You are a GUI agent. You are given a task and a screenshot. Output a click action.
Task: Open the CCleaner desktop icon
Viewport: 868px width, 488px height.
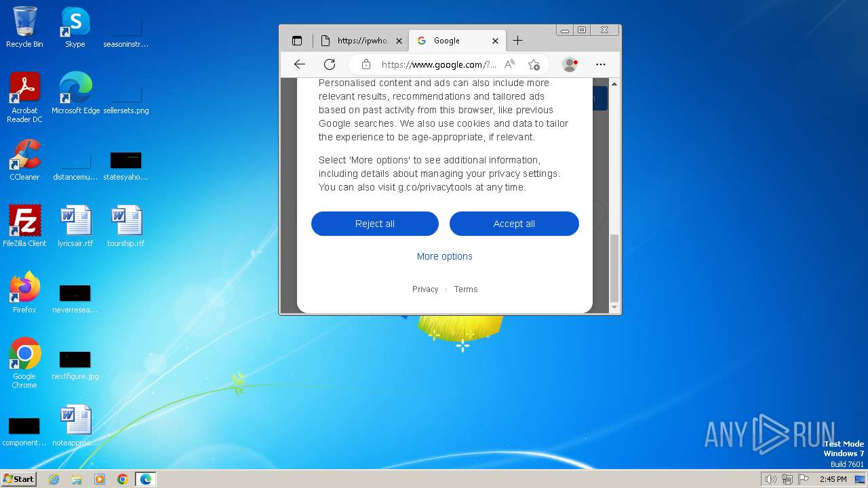tap(24, 159)
